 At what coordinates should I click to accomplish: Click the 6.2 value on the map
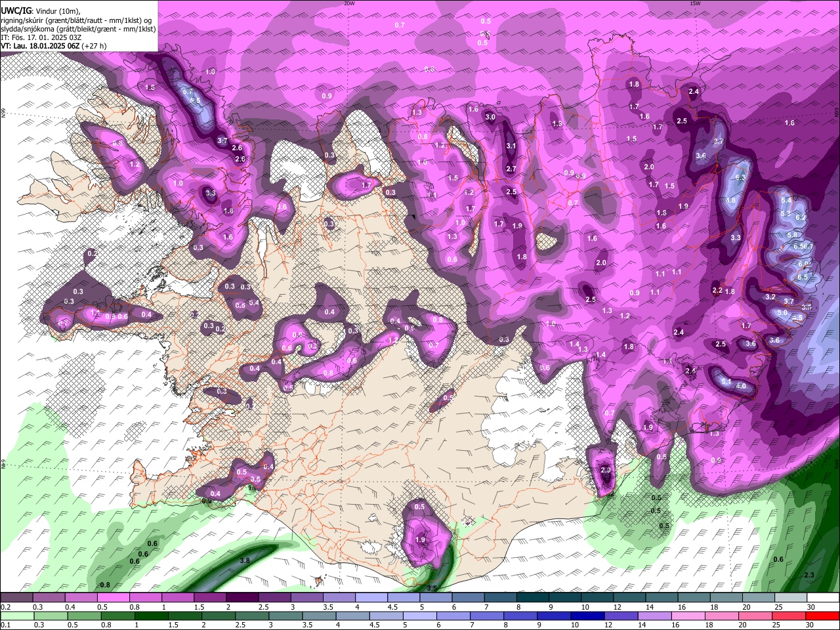click(x=800, y=217)
